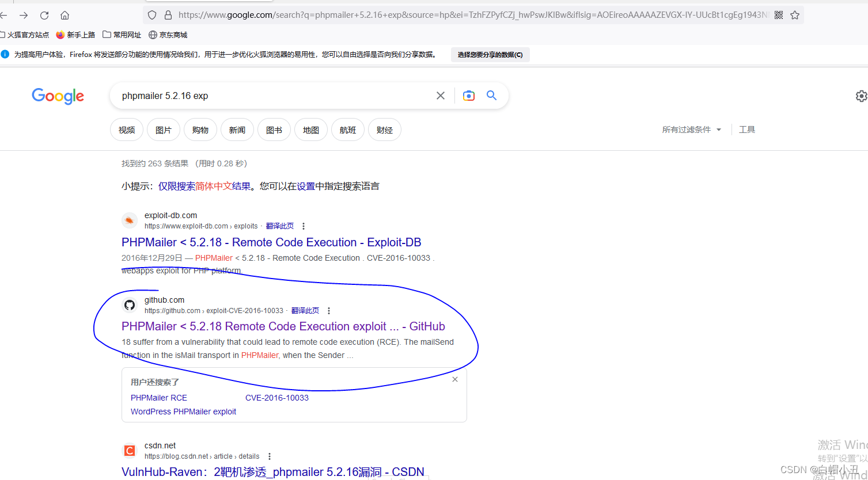Click the search text input field
Viewport: 868px width, 480px height.
[x=274, y=96]
